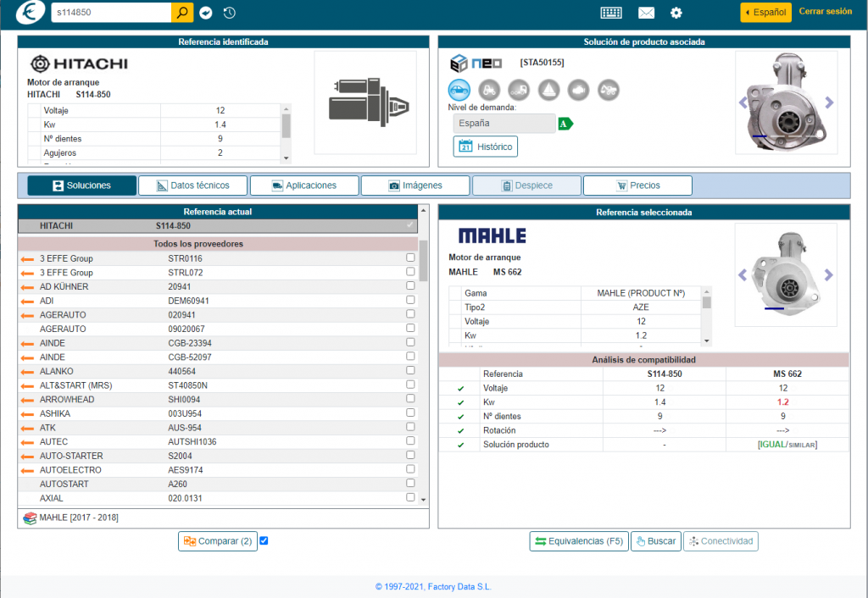Screen dimensions: 868x598
Task: Click the HITACHI starter motor diagram image
Action: click(x=365, y=102)
